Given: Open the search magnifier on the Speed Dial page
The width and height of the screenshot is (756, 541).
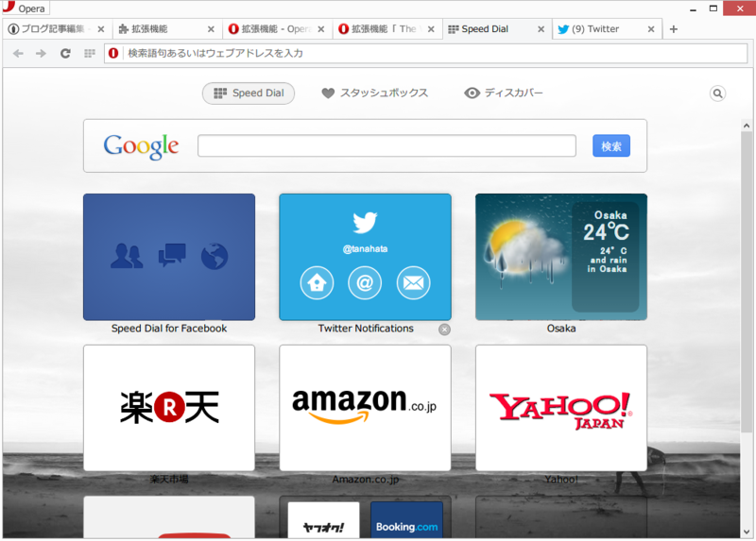Looking at the screenshot, I should [717, 93].
